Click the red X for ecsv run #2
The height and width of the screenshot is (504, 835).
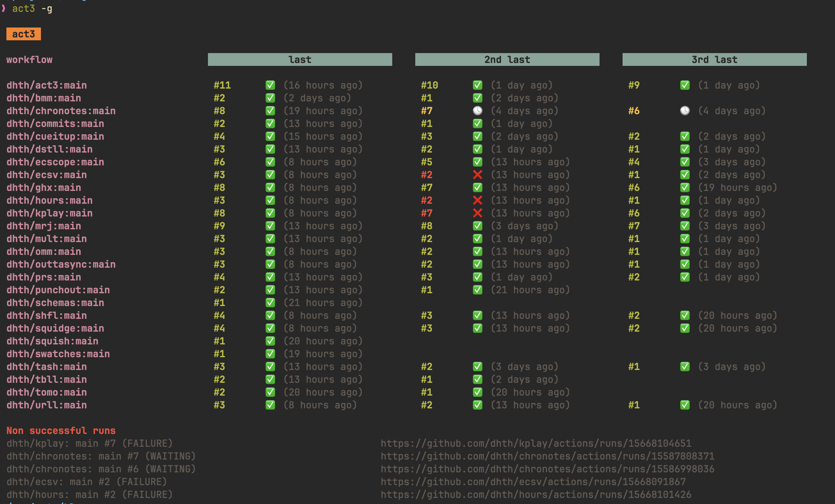[x=477, y=175]
